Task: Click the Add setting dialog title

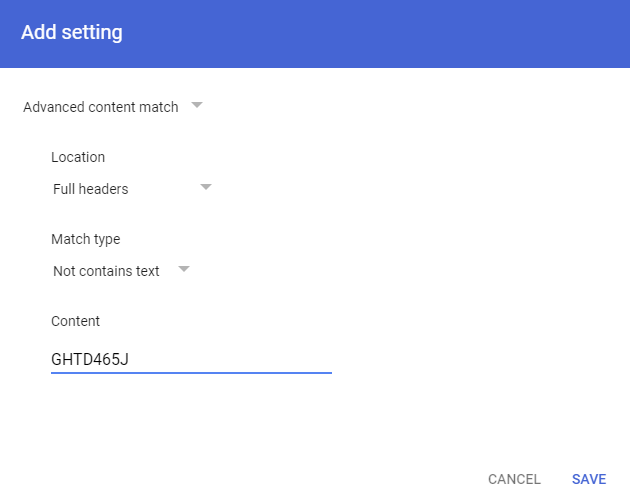Action: tap(72, 33)
